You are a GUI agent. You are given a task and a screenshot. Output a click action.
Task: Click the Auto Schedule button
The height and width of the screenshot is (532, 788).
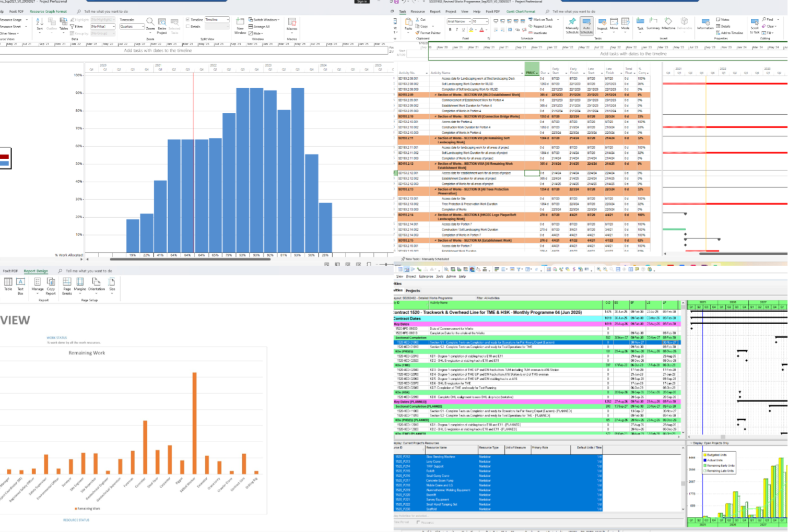586,26
